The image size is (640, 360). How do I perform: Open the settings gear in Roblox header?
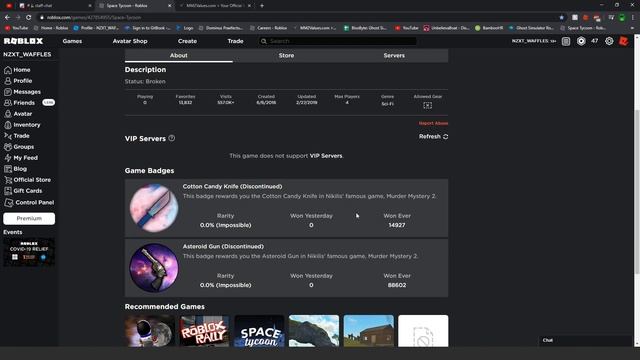click(x=609, y=41)
